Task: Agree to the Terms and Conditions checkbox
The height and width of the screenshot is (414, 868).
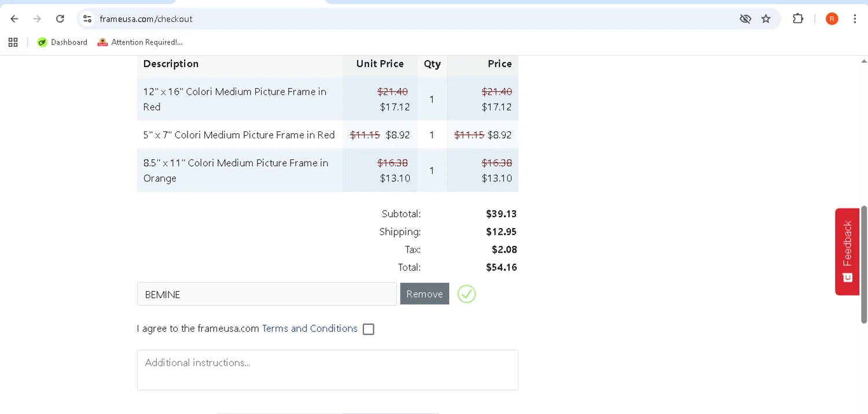Action: pyautogui.click(x=369, y=329)
